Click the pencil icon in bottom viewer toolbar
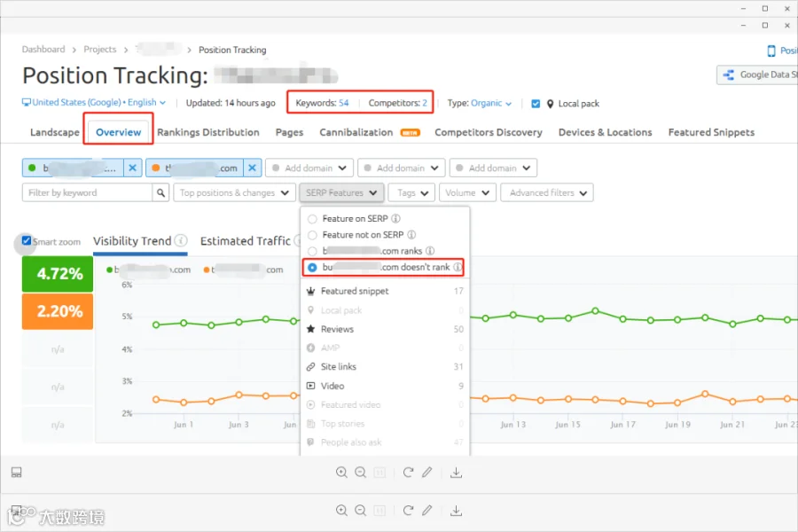Viewport: 798px width, 532px height. tap(427, 510)
